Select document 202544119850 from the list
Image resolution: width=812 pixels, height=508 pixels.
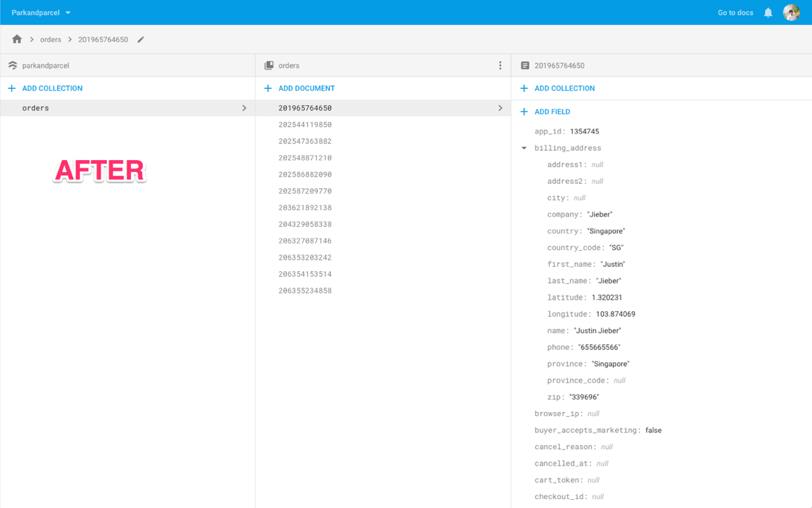click(x=304, y=124)
